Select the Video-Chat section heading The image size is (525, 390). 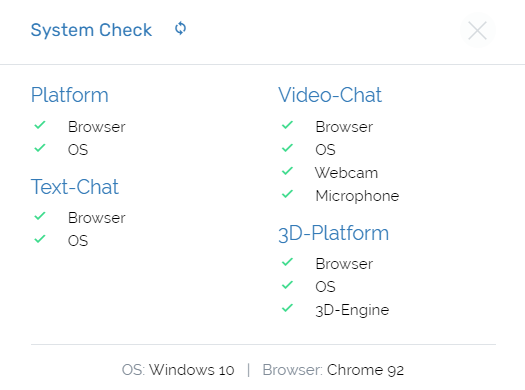(x=330, y=95)
